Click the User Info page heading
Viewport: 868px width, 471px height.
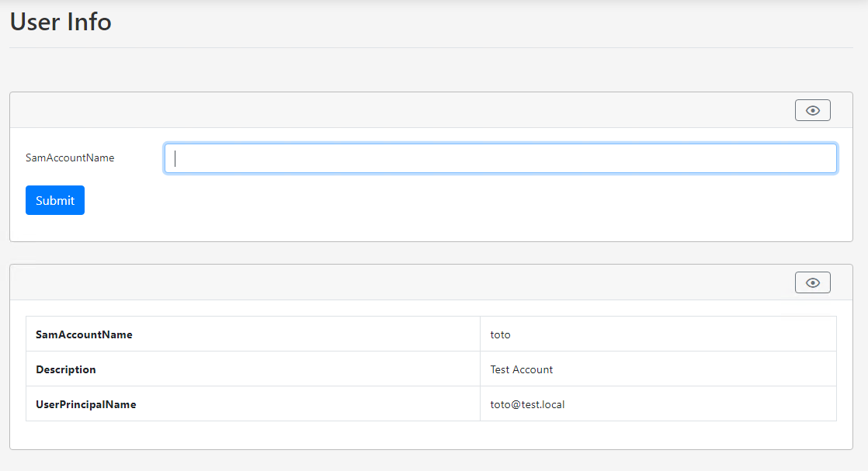tap(61, 23)
